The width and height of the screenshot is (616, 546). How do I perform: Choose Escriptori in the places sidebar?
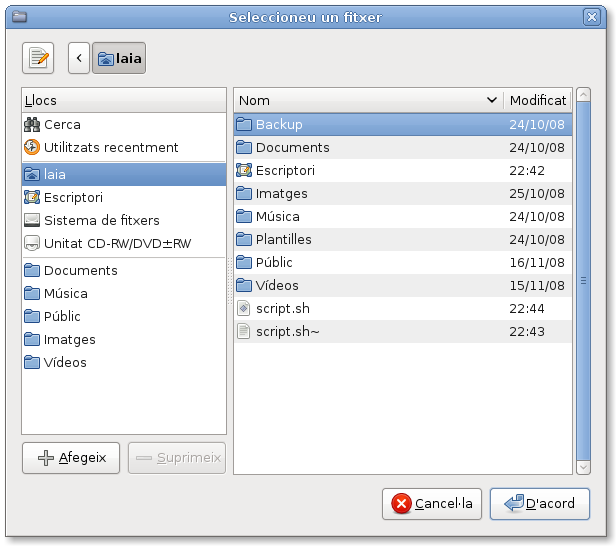(x=73, y=197)
